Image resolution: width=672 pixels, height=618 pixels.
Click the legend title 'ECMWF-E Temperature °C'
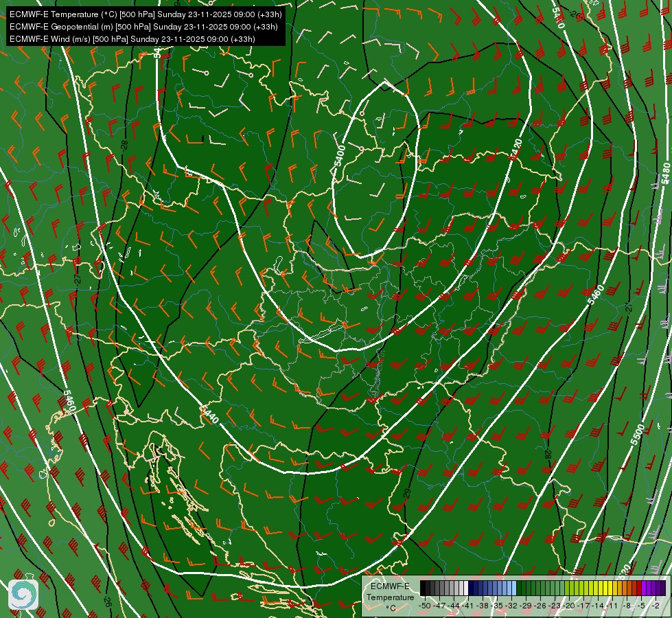(x=390, y=597)
